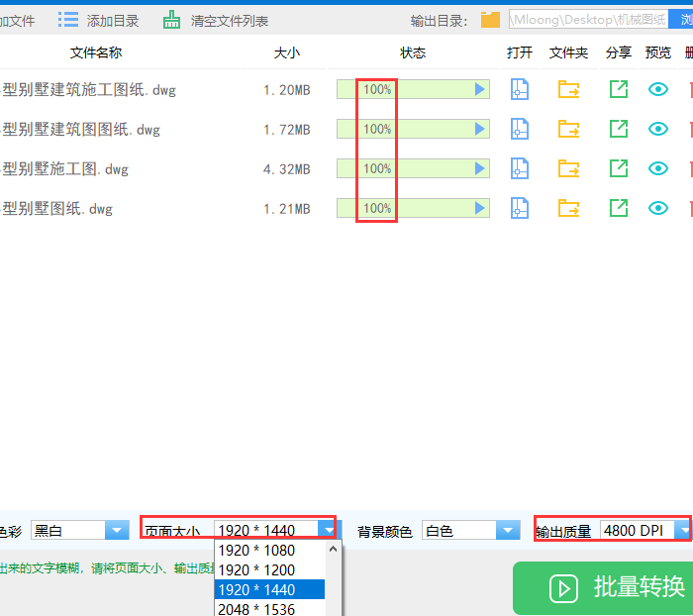Screen dimensions: 693x616
Task: Preview 型别墅施工图.dwg with eye icon
Action: pos(658,168)
